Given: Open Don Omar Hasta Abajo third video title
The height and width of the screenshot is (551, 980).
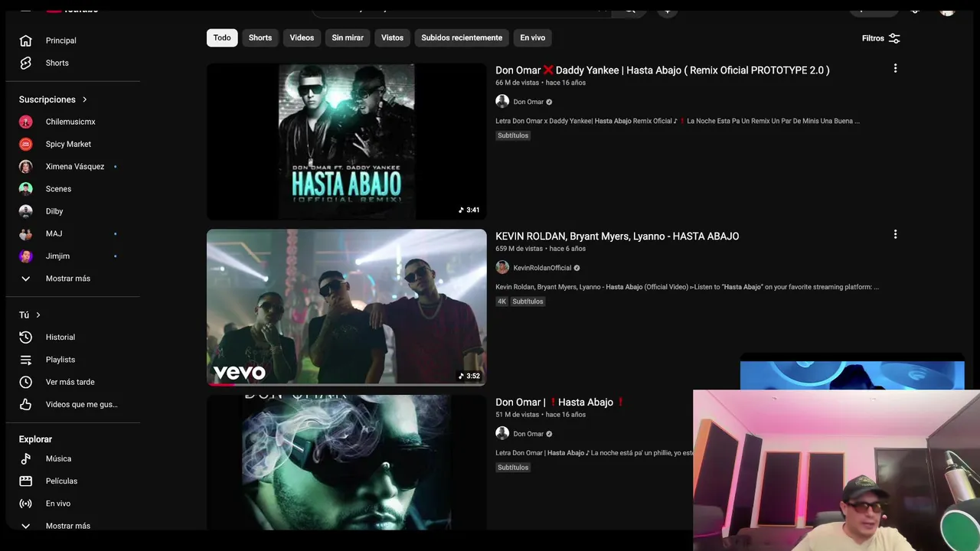Looking at the screenshot, I should 560,403.
